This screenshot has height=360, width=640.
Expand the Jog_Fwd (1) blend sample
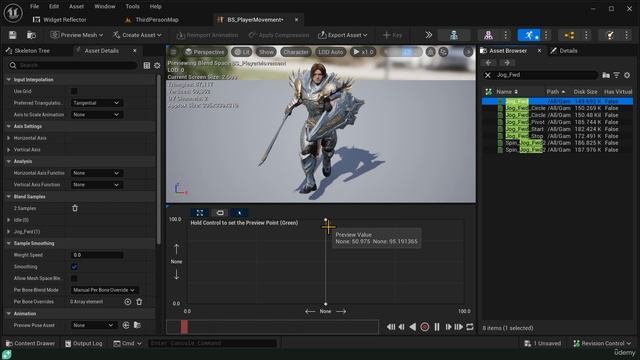pos(9,232)
